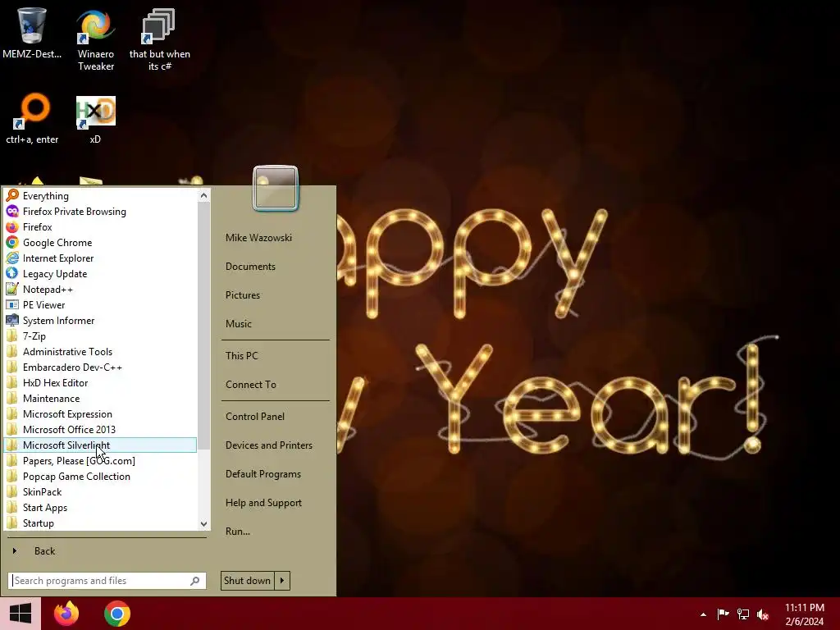
Task: Expand the SkinPack folder
Action: click(x=100, y=491)
